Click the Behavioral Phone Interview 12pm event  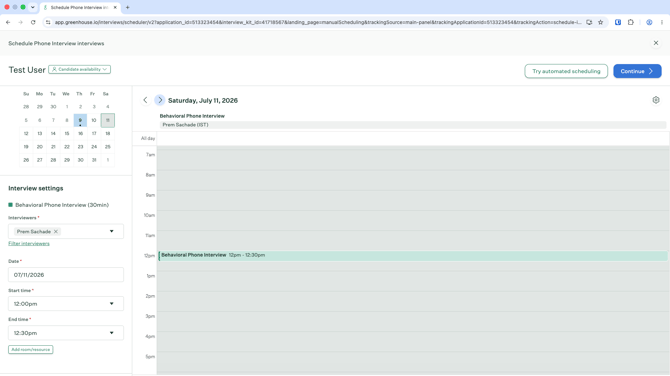coord(413,256)
